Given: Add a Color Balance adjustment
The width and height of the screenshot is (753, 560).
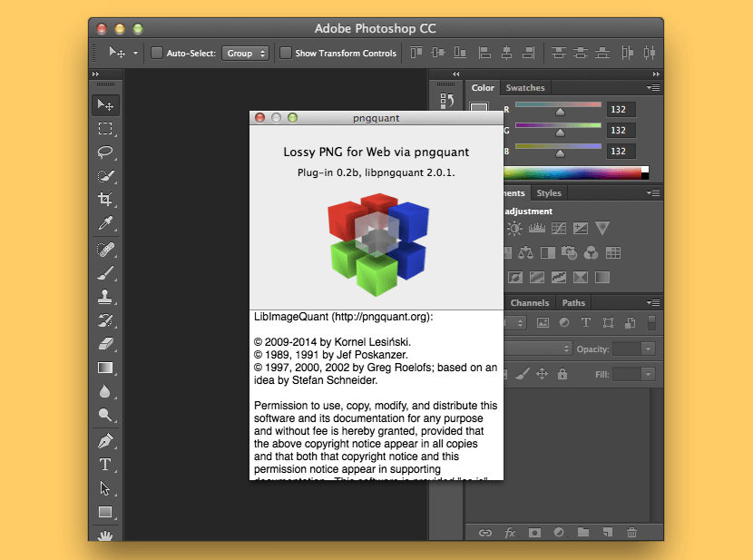Looking at the screenshot, I should coord(525,252).
